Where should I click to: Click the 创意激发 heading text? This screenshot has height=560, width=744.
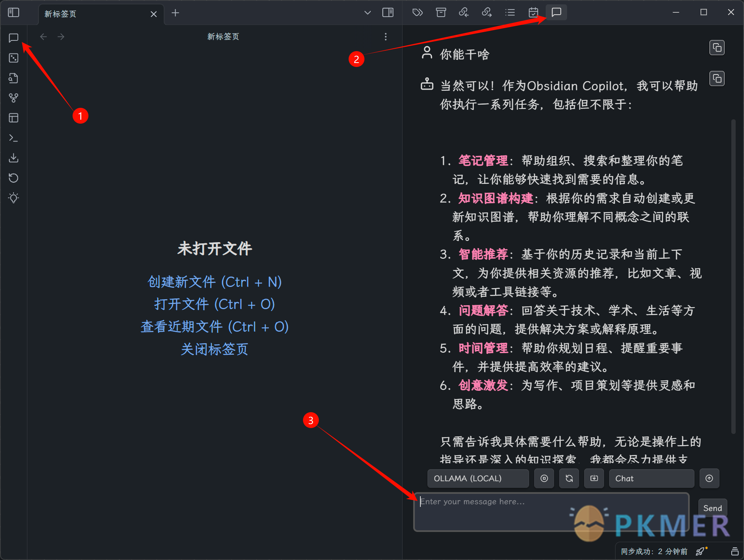click(483, 385)
